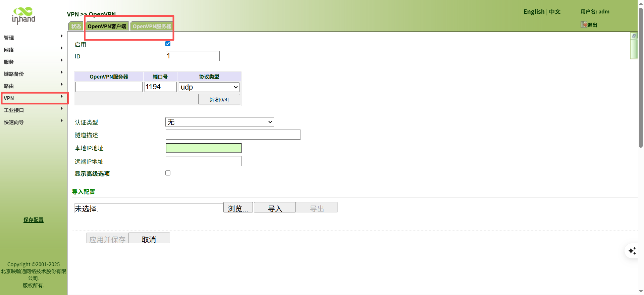Click the page scrollbar's up arrow
The height and width of the screenshot is (295, 644).
(x=641, y=3)
